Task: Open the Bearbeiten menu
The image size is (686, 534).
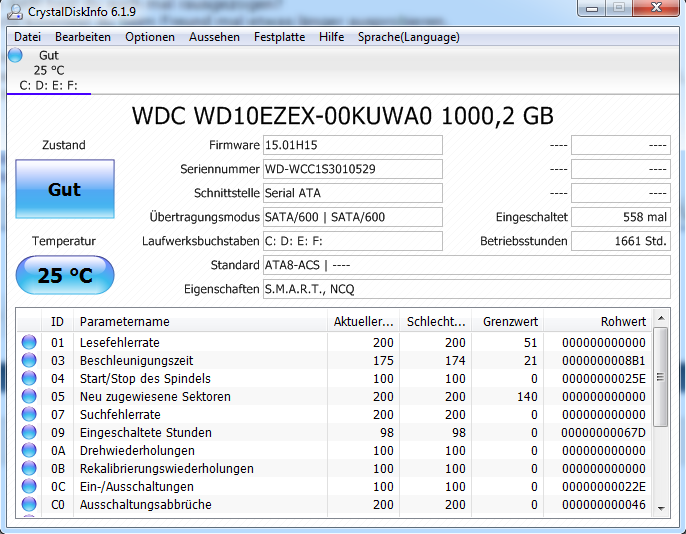Action: [83, 37]
